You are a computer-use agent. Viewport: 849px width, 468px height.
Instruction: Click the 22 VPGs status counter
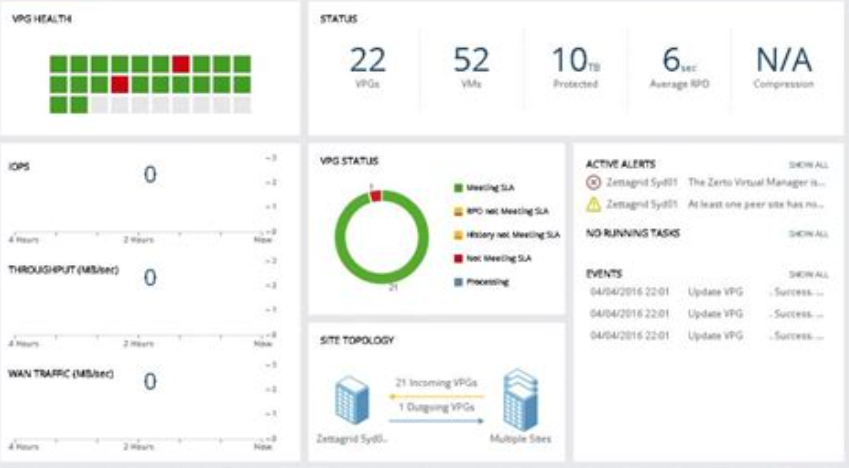[x=368, y=67]
